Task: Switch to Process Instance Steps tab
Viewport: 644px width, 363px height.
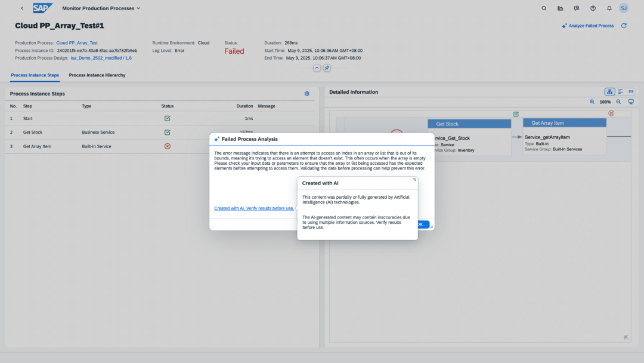Action: (x=35, y=75)
